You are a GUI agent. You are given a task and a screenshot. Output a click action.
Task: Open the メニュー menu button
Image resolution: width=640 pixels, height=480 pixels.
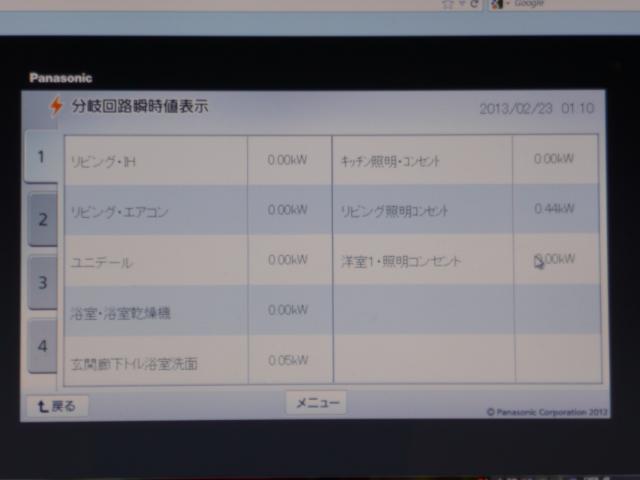coord(316,403)
